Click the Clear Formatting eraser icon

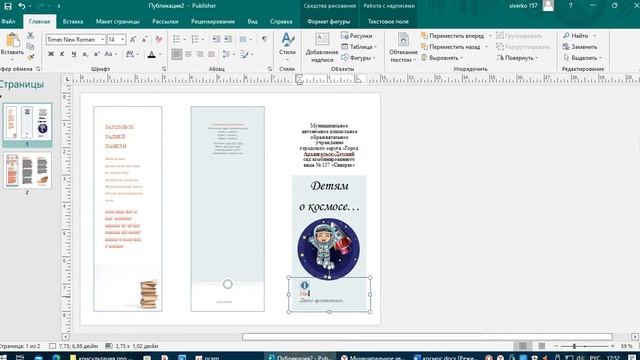[x=159, y=40]
